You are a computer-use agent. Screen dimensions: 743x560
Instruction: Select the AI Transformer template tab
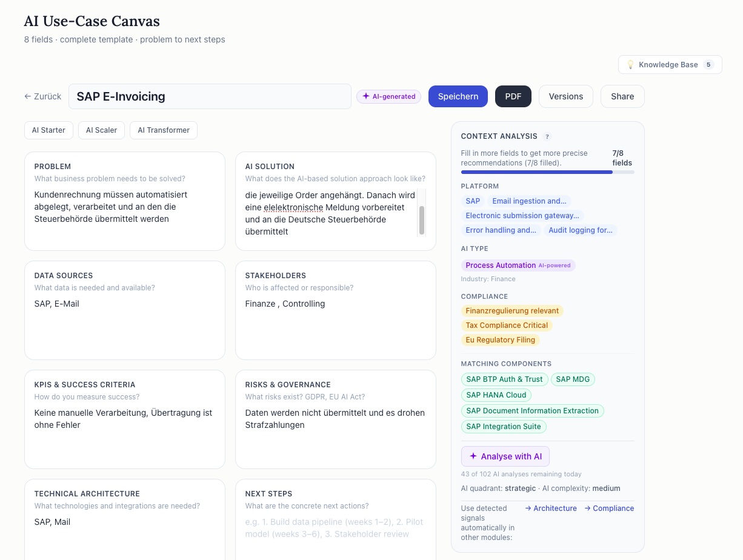pyautogui.click(x=164, y=130)
